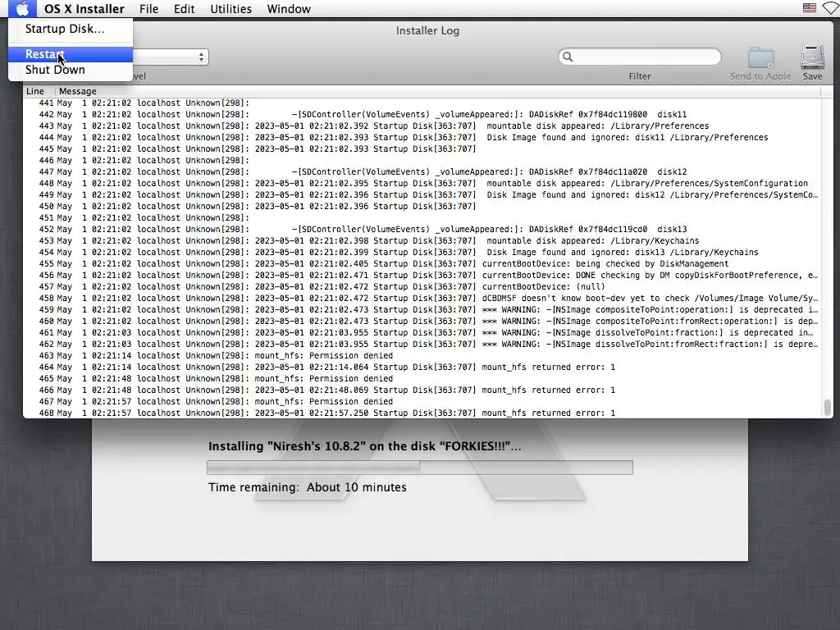Image resolution: width=840 pixels, height=630 pixels.
Task: Click the Installing Niresh's 10.8.2 status text
Action: pos(364,446)
